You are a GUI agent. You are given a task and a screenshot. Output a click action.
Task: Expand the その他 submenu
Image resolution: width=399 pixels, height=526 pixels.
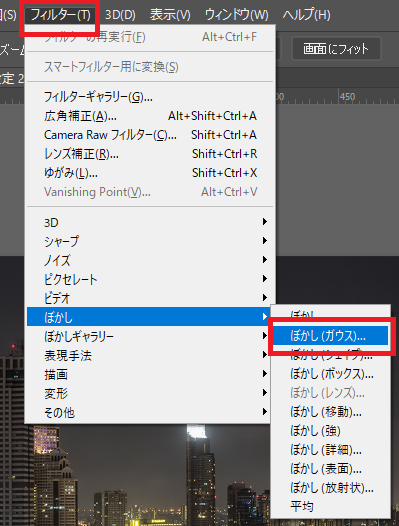[149, 412]
